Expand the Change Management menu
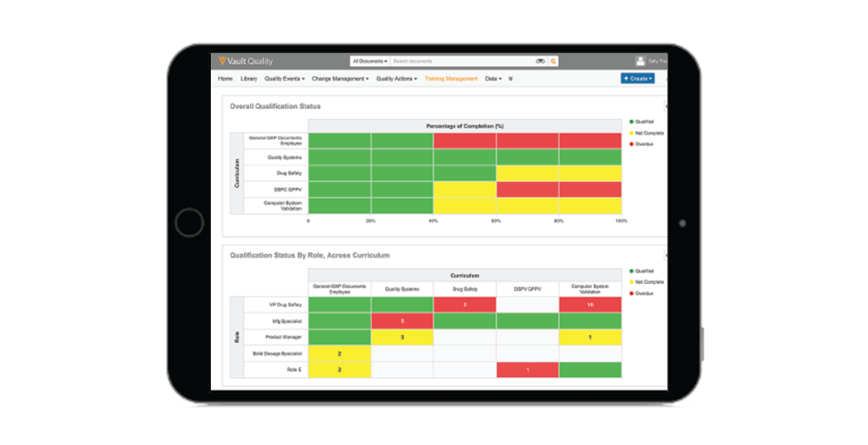This screenshot has height=445, width=868. click(340, 79)
